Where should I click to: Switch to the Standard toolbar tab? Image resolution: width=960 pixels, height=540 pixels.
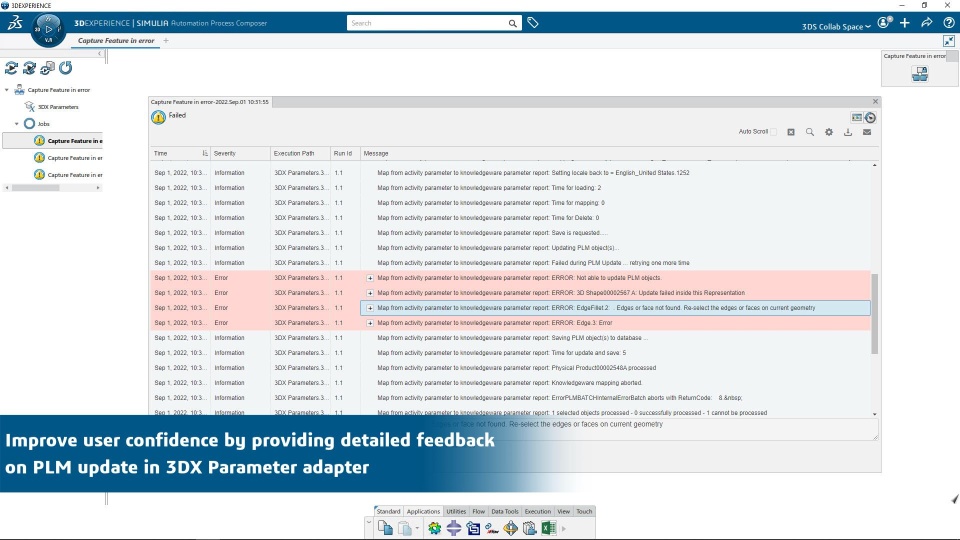(x=388, y=511)
